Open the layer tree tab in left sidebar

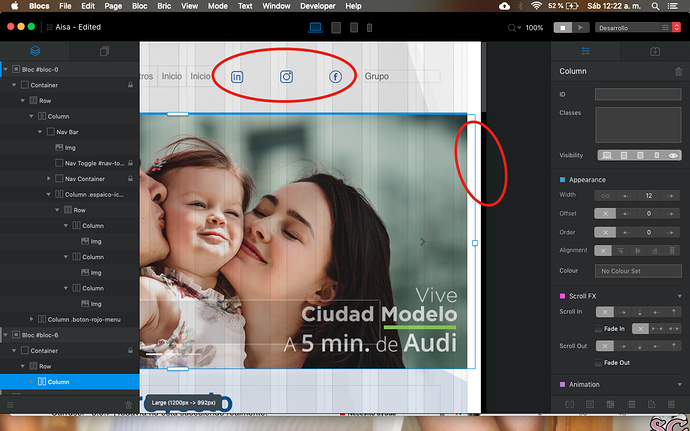tap(35, 50)
